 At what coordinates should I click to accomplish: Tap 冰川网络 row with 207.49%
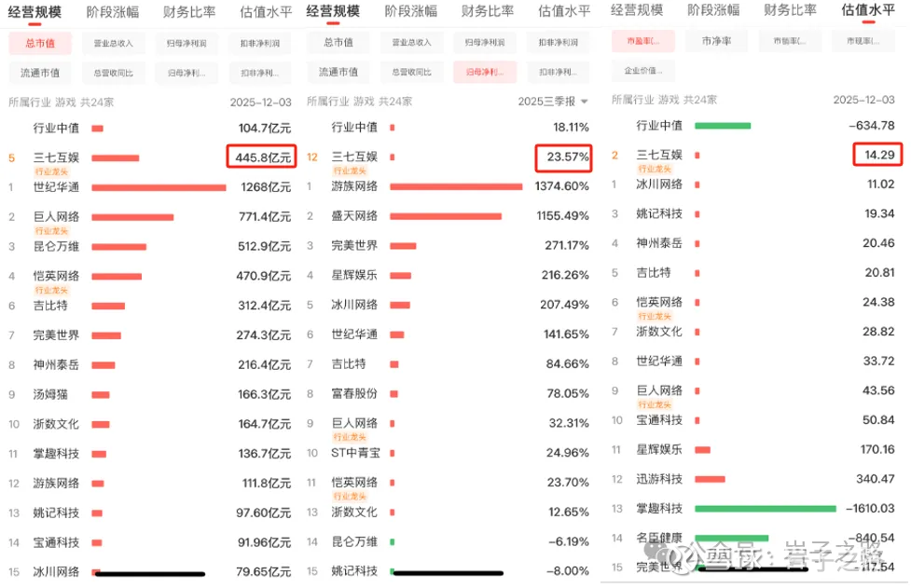(448, 306)
